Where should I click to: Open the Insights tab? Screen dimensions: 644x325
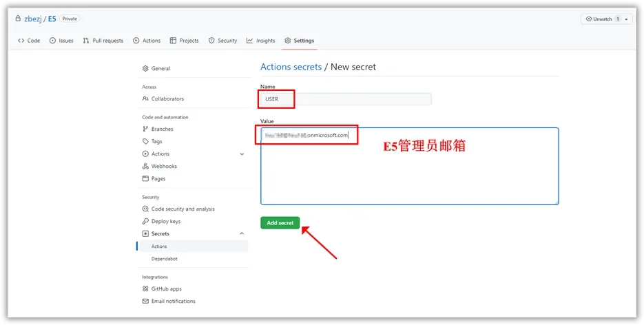click(260, 41)
